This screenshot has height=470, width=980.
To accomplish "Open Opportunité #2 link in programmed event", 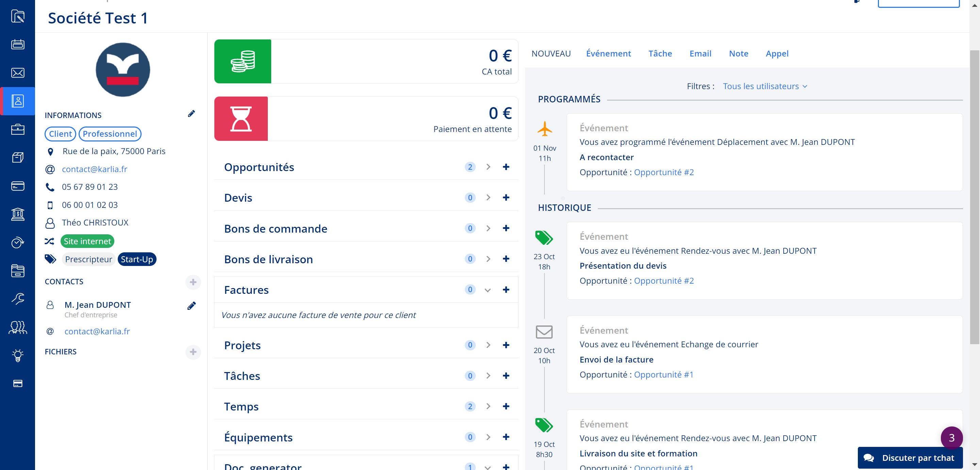I will [664, 172].
